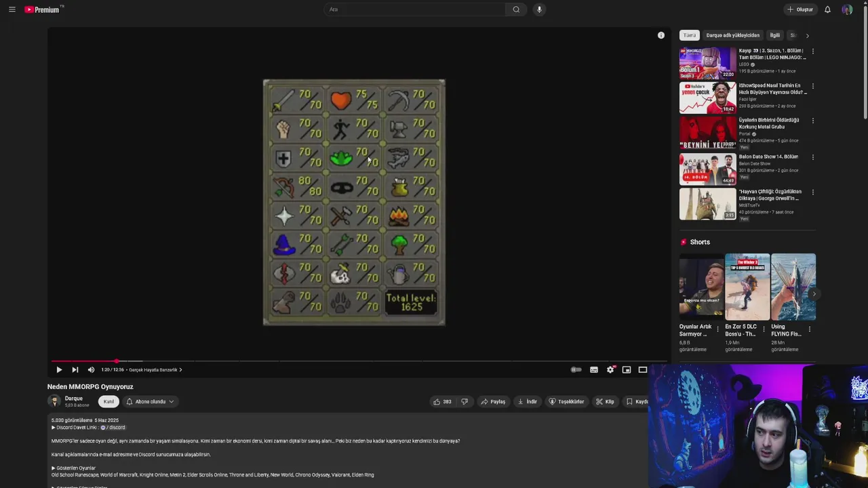Open options for Korkunç Metal Grubu video
Image resolution: width=868 pixels, height=488 pixels.
click(x=812, y=121)
